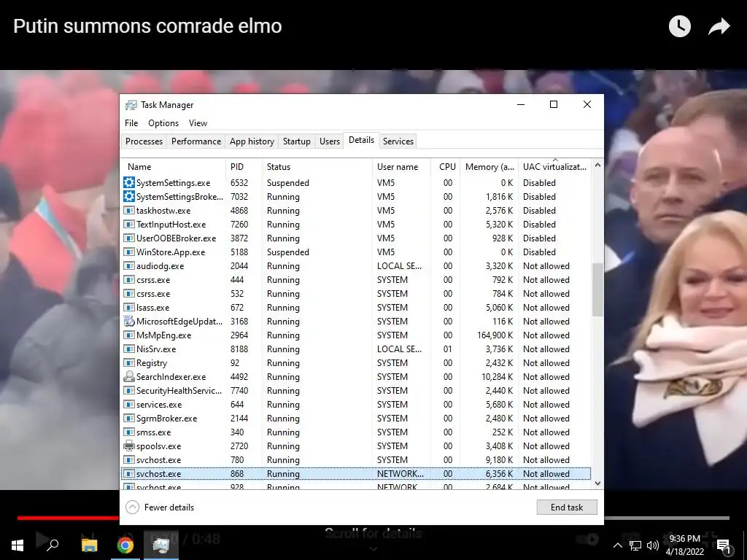Click the Task Manager title bar icon
The image size is (747, 560).
(131, 105)
